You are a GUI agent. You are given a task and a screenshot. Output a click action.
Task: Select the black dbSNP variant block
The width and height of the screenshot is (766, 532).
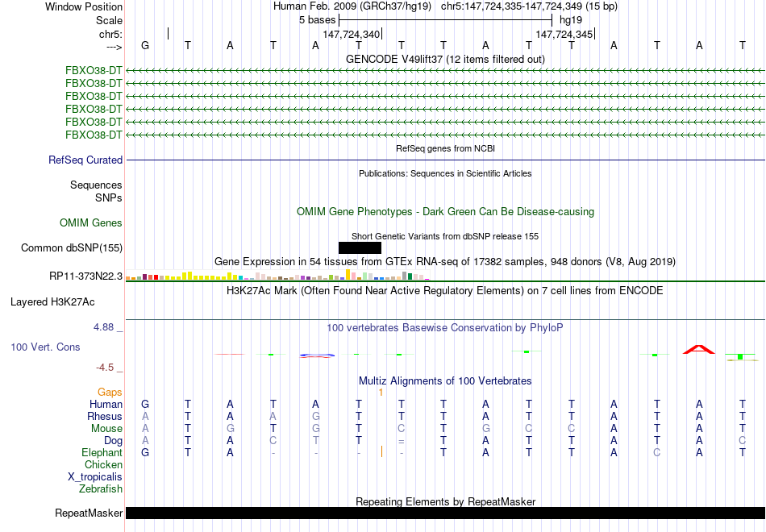point(360,247)
